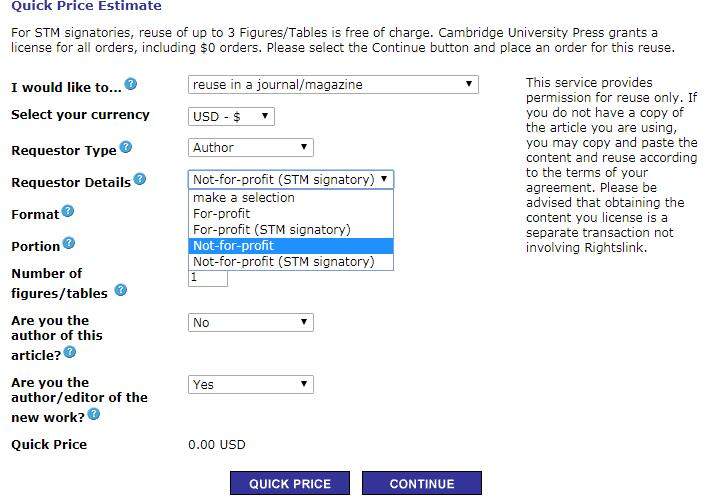Click help icon next to Requestor Type
The height and width of the screenshot is (500, 728).
125,148
